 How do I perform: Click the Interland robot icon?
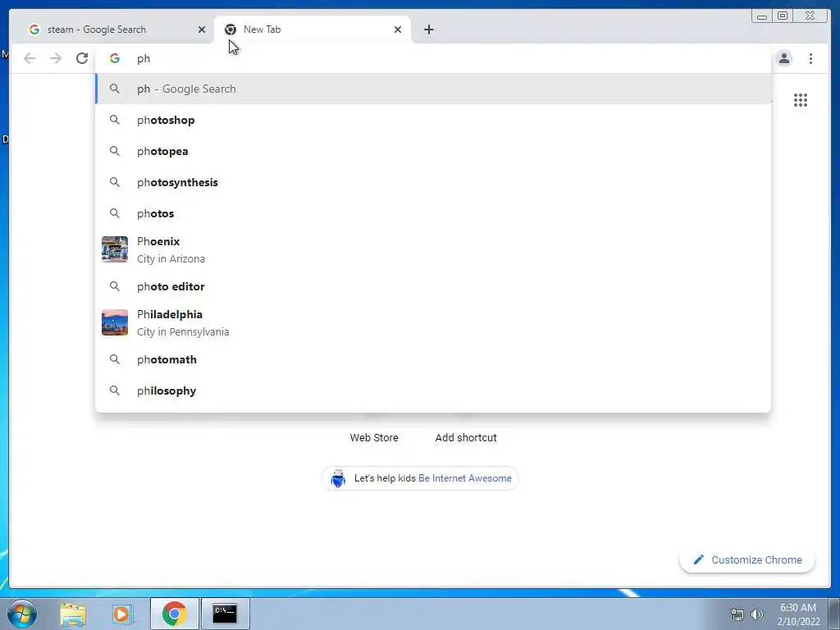tap(337, 478)
